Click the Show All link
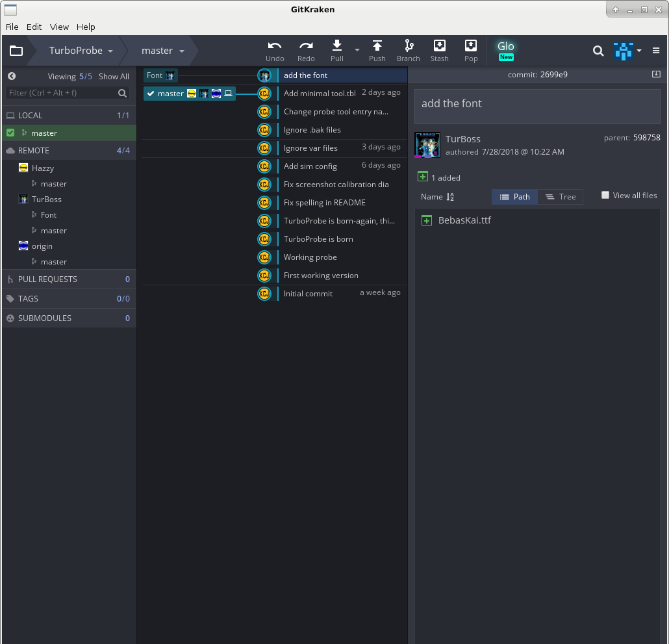This screenshot has width=669, height=644. (114, 77)
